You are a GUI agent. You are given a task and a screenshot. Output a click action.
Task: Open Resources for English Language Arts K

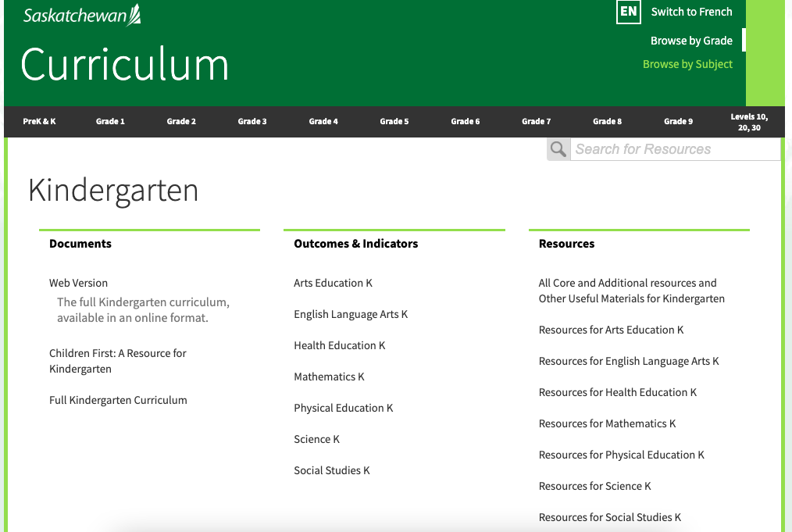click(x=628, y=361)
